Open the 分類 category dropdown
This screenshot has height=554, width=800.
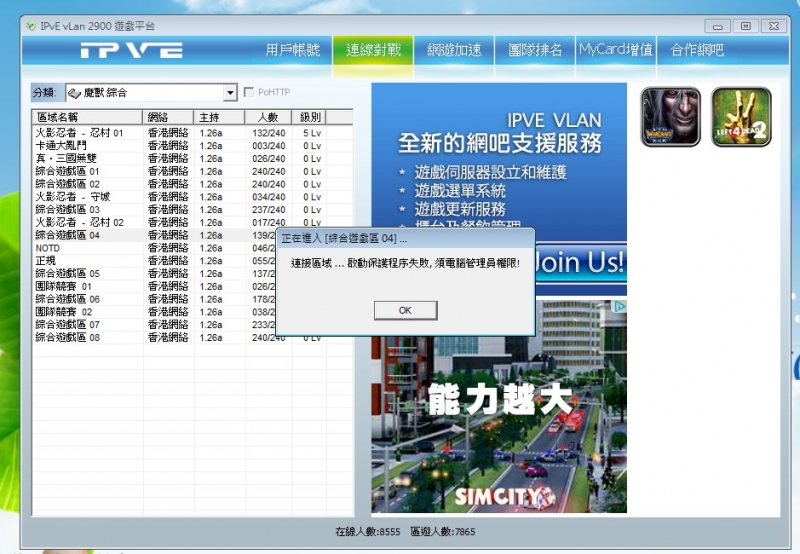(x=152, y=93)
